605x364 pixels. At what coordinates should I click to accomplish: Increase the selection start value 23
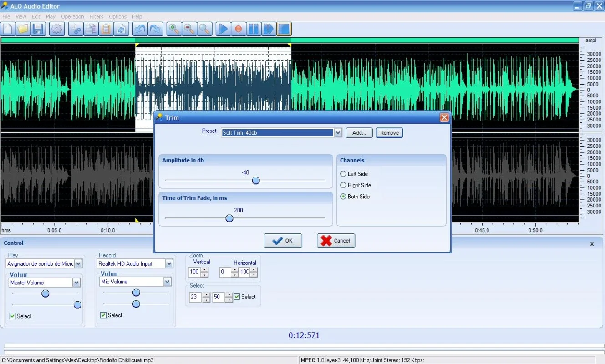click(206, 295)
